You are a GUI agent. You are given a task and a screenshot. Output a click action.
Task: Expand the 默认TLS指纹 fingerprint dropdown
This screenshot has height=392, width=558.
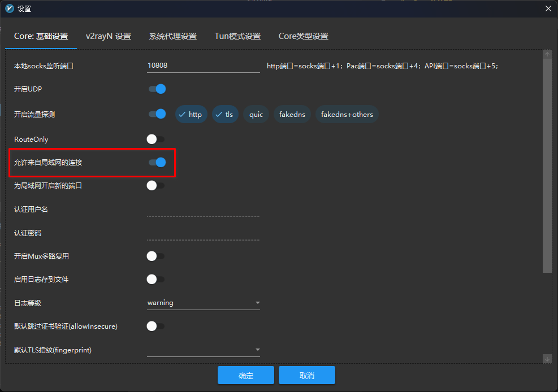pos(203,350)
